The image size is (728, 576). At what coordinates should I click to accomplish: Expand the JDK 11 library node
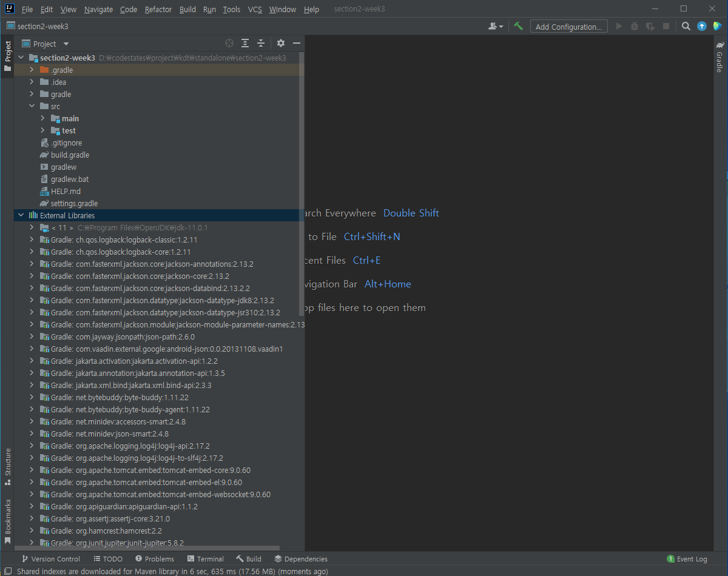pos(32,227)
